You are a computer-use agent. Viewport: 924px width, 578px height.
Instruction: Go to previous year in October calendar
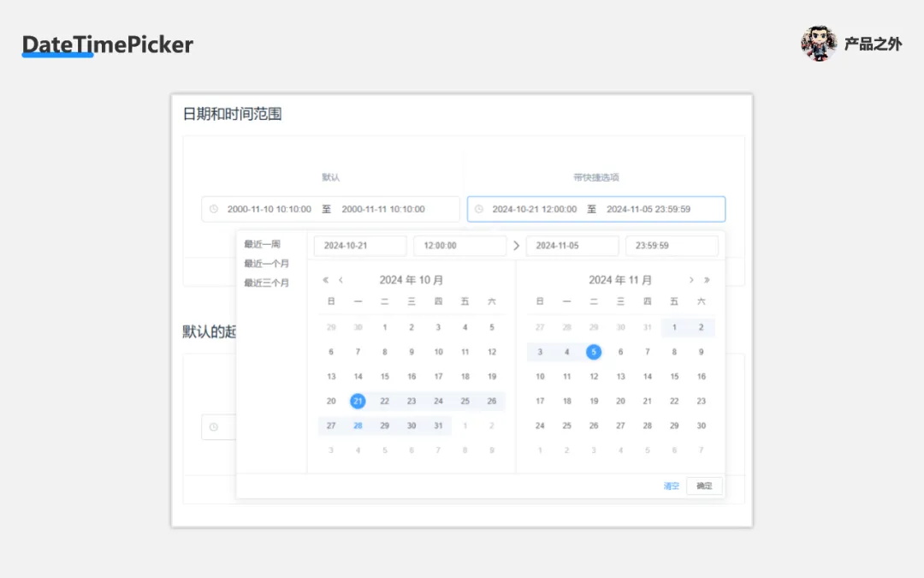[x=325, y=280]
